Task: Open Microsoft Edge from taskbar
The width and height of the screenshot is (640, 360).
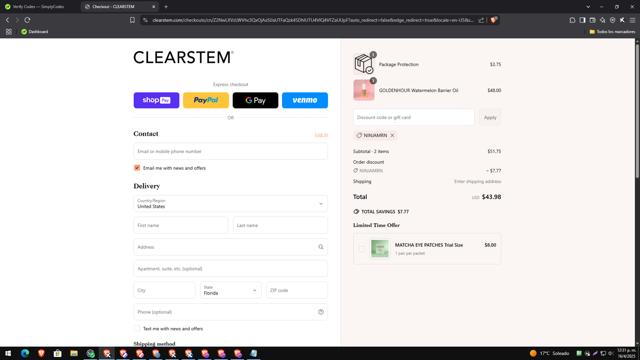Action: [25, 353]
